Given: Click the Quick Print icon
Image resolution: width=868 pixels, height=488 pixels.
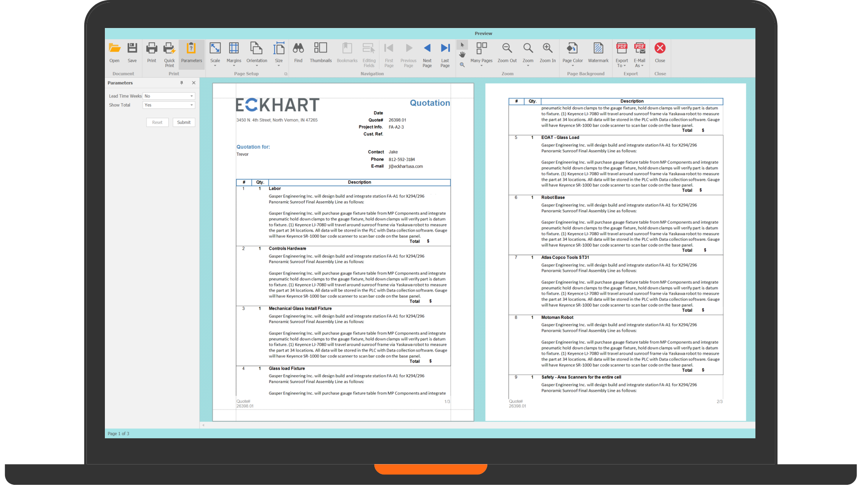Looking at the screenshot, I should pyautogui.click(x=169, y=49).
